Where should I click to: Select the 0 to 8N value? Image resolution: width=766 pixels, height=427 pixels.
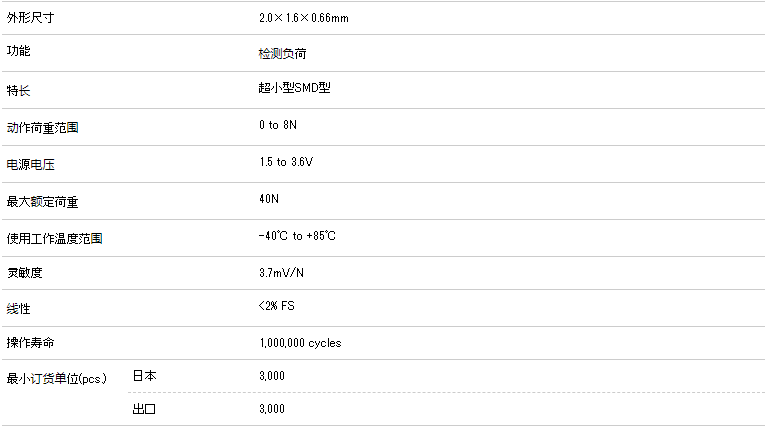click(x=276, y=125)
